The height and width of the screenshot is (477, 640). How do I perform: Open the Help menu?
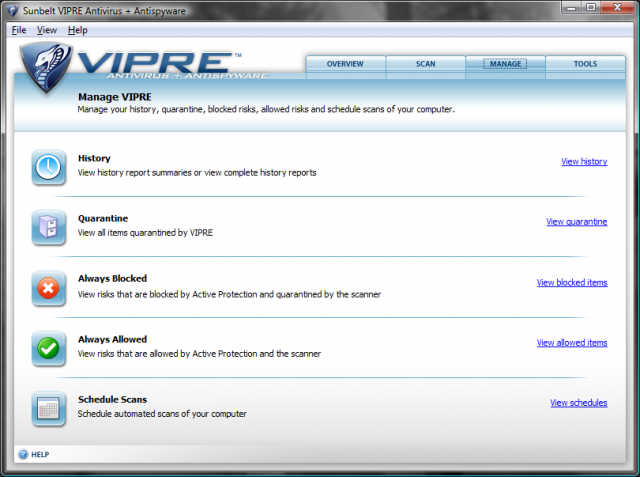[78, 30]
